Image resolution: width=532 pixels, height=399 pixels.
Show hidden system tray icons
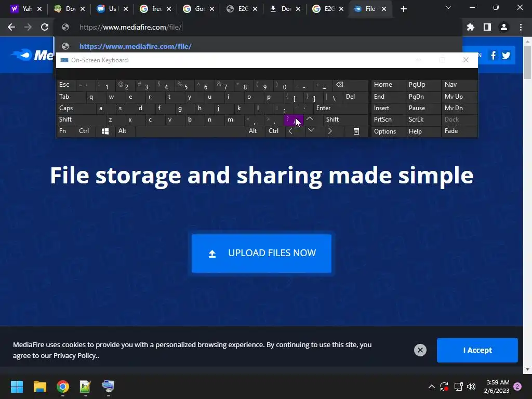tap(432, 387)
